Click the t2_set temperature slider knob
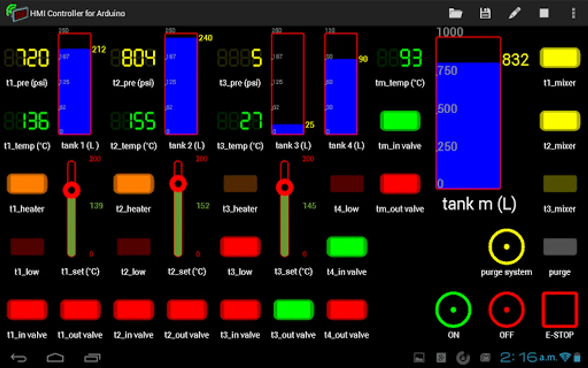Screen dimensions: 588x368 pyautogui.click(x=178, y=184)
